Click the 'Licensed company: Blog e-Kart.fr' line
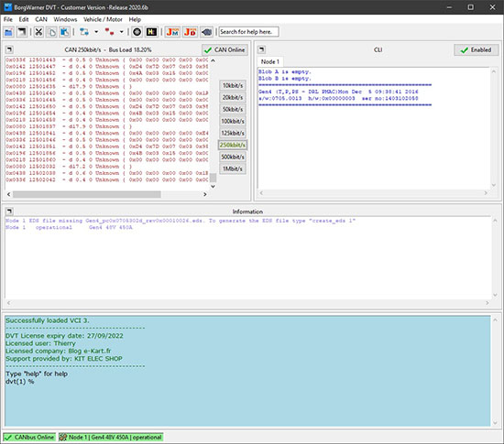 (58, 351)
